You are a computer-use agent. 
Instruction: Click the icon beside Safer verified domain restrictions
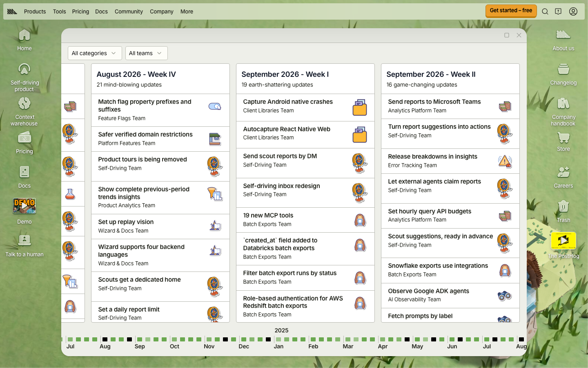click(215, 139)
